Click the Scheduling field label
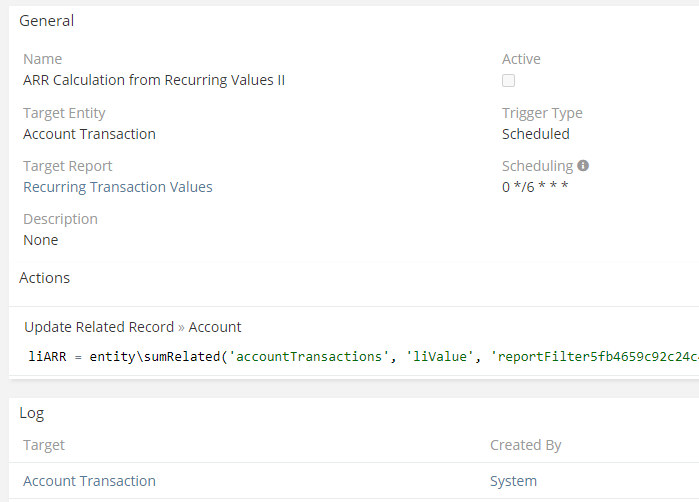 tap(537, 166)
